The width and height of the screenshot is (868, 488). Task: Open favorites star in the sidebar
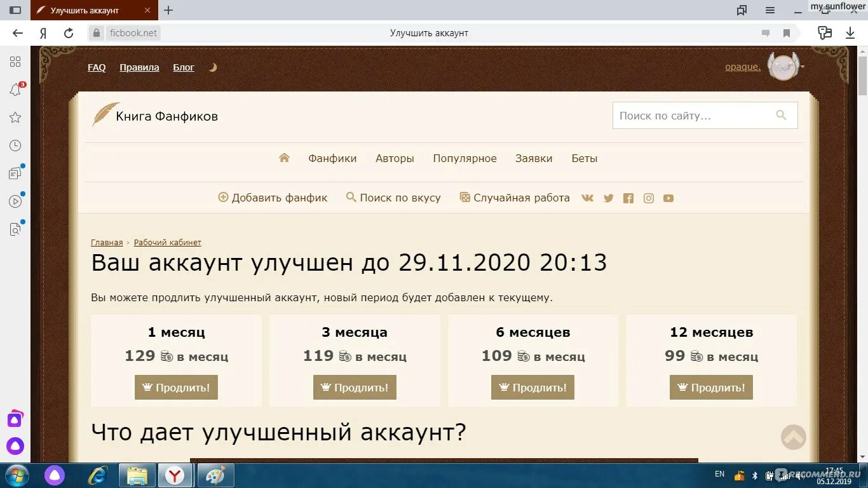click(15, 118)
